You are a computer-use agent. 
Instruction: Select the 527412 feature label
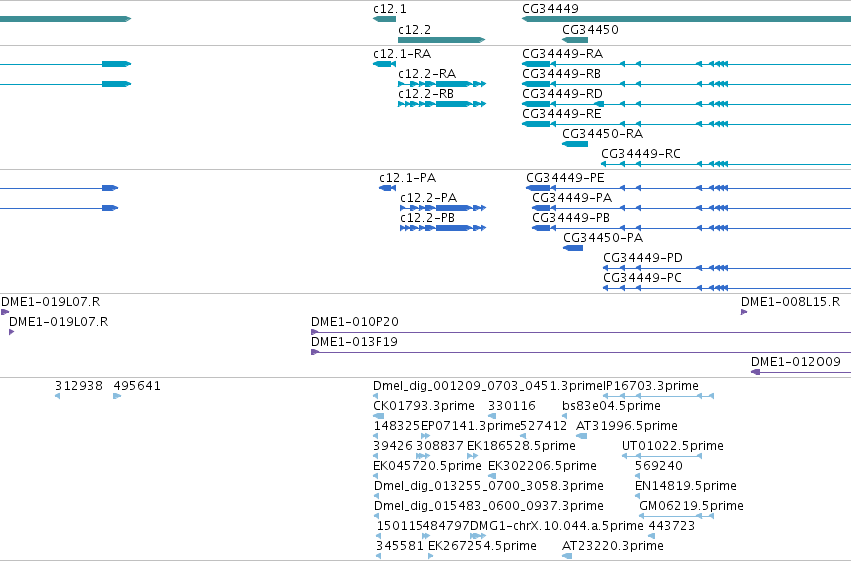pyautogui.click(x=544, y=427)
